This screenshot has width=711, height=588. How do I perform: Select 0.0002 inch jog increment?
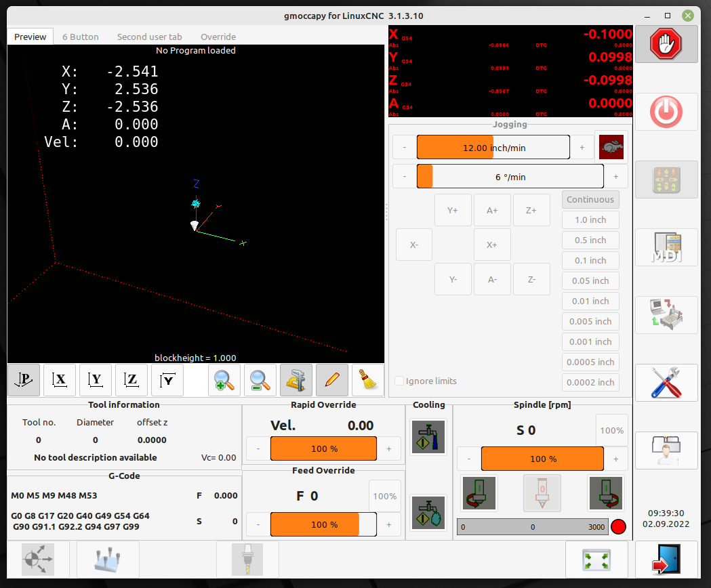pyautogui.click(x=590, y=383)
